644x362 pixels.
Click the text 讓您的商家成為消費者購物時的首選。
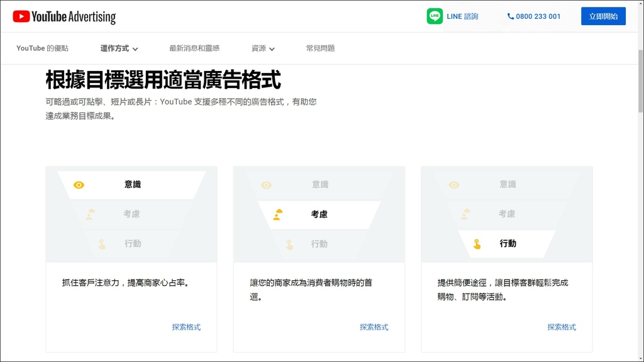click(311, 290)
